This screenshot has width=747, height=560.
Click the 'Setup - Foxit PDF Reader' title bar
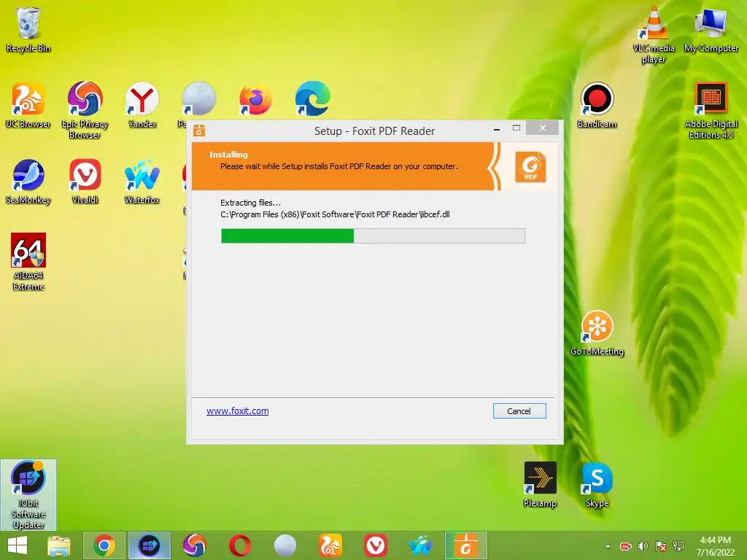coord(374,131)
